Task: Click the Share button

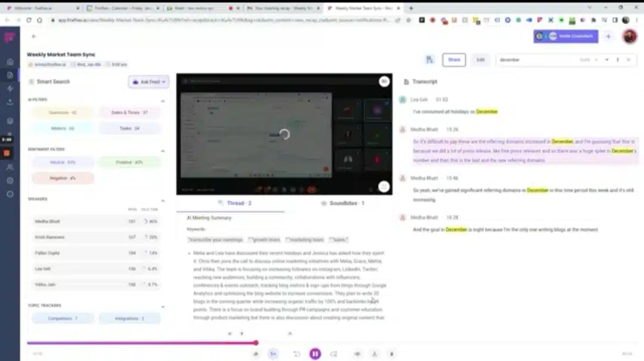Action: coord(454,60)
